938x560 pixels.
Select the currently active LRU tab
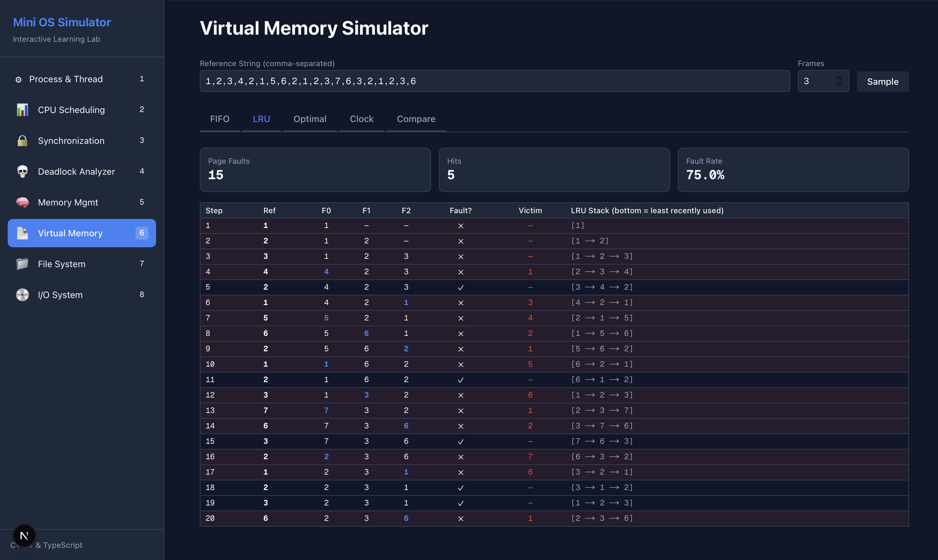[x=261, y=119]
